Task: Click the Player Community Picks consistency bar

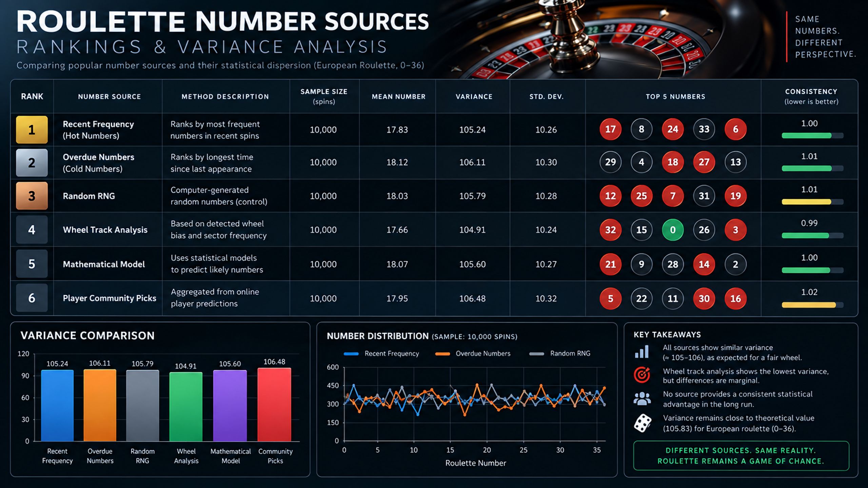Action: point(812,305)
